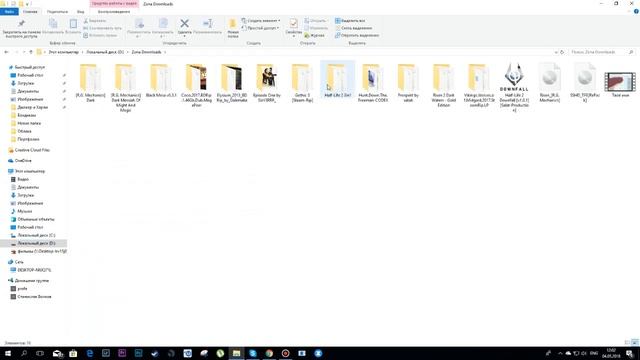This screenshot has height=360, width=640.
Task: Click the Свойства (Properties) checkmark icon
Action: click(293, 24)
